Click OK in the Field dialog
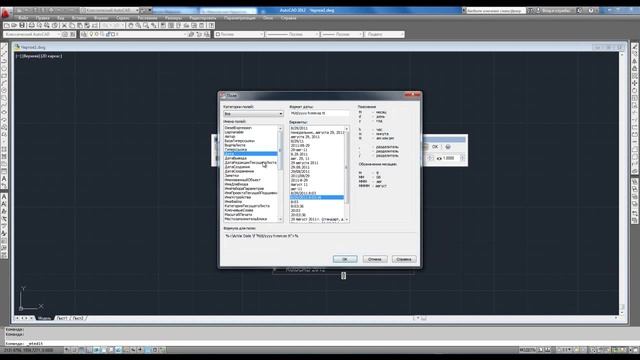 coord(345,259)
